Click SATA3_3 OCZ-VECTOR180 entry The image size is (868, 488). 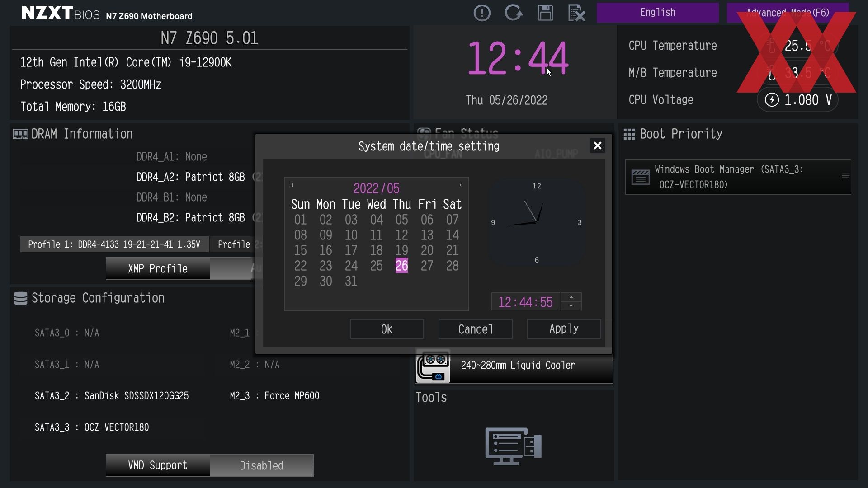[x=92, y=427]
